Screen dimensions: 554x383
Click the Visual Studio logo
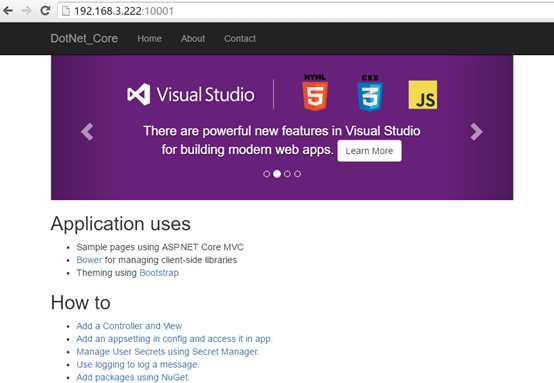pos(191,94)
